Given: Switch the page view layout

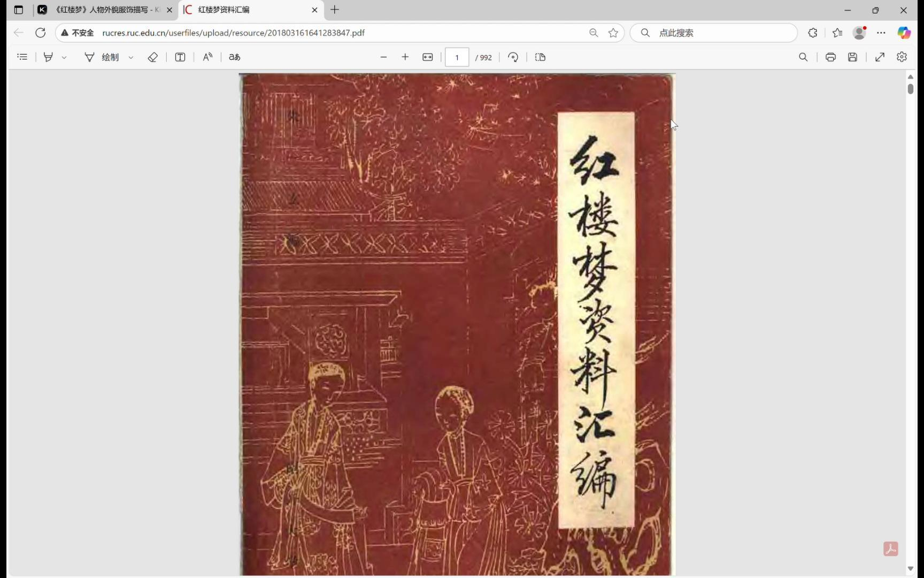Looking at the screenshot, I should point(540,57).
